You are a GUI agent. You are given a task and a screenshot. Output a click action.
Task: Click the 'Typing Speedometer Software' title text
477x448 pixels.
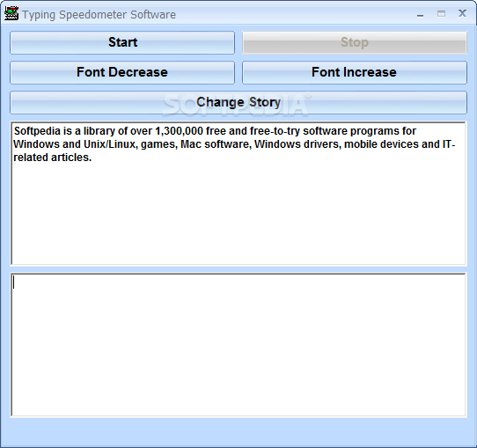99,15
